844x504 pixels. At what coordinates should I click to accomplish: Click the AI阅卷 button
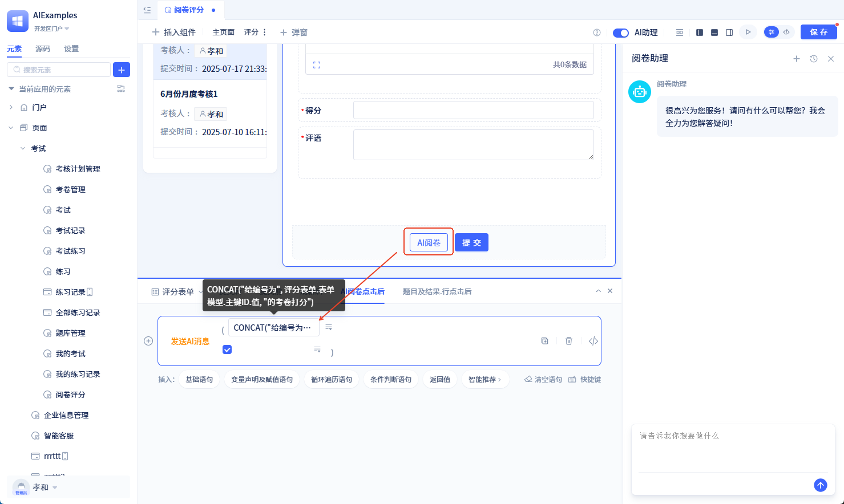[x=429, y=242]
